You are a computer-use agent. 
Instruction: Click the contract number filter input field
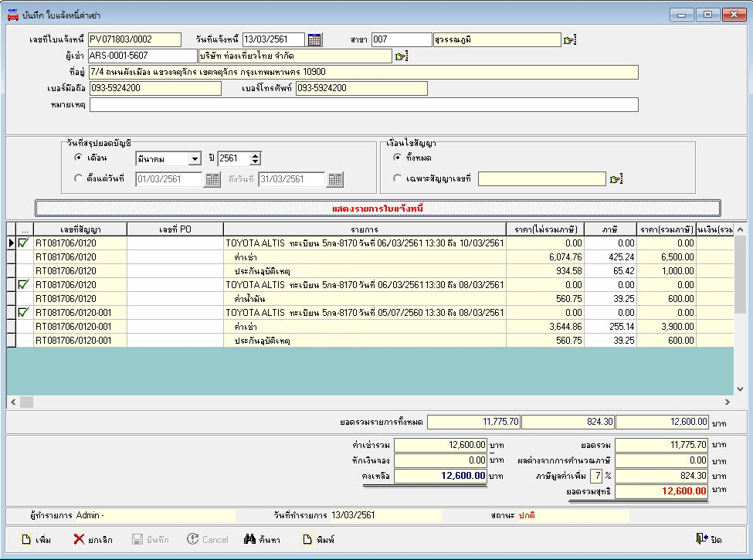click(541, 178)
